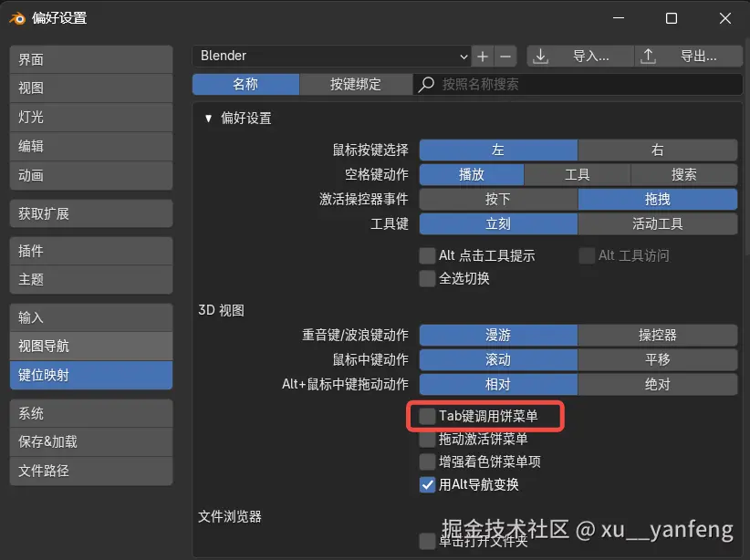Open the 插件 section

click(91, 251)
